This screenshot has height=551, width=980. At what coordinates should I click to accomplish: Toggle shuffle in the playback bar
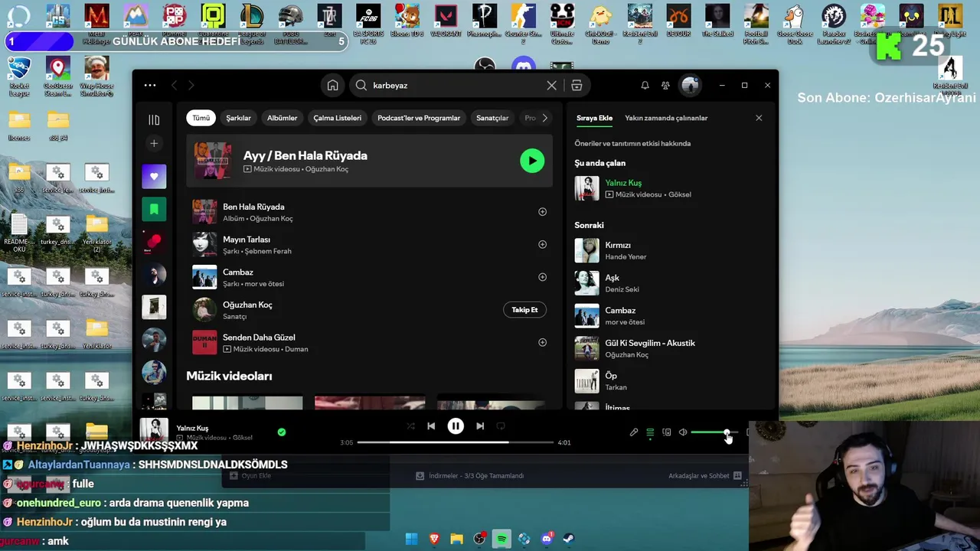point(410,426)
